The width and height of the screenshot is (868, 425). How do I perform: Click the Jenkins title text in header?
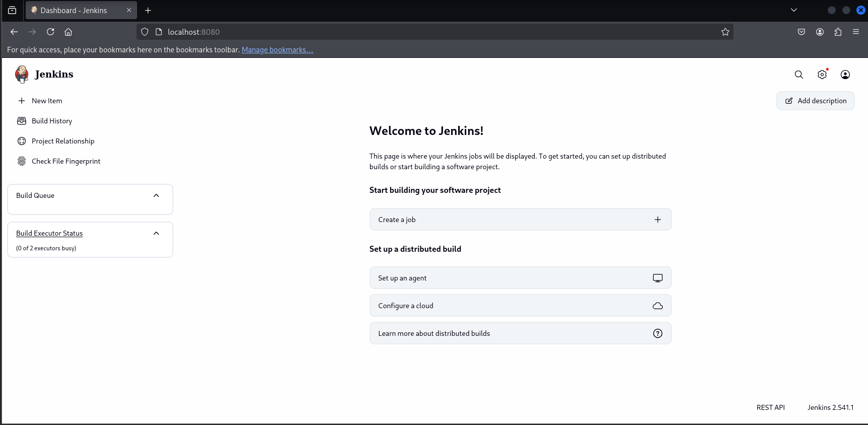pyautogui.click(x=54, y=75)
